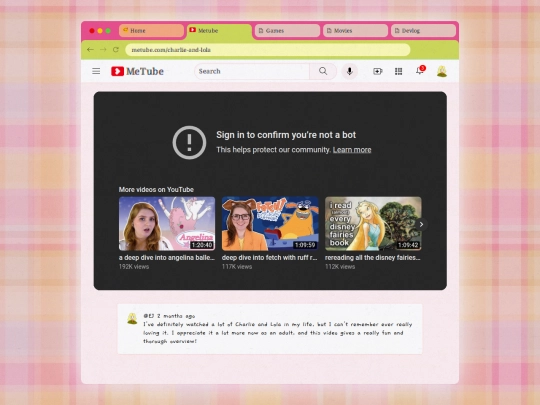Screen dimensions: 540x405
Task: Click the '192K views' text
Action: coord(134,267)
